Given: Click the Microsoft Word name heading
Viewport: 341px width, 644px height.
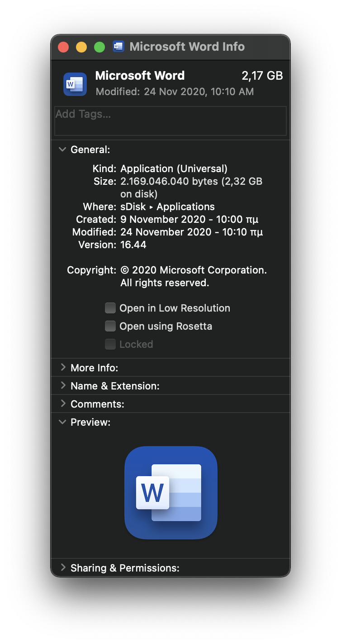Looking at the screenshot, I should 140,76.
